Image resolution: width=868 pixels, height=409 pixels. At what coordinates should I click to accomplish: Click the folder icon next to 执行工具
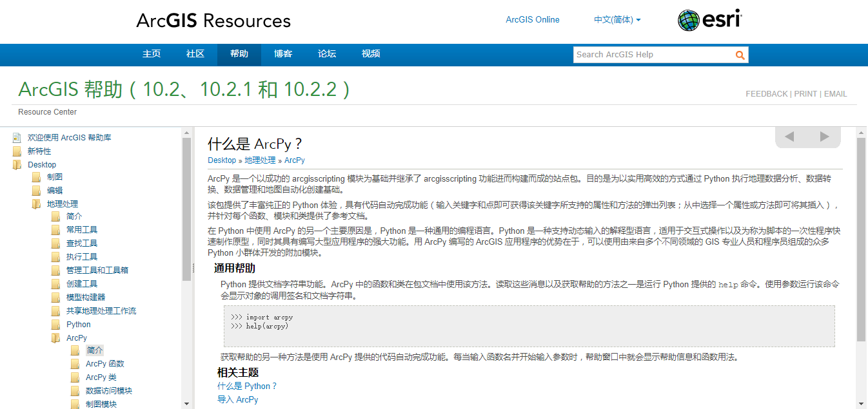click(55, 257)
